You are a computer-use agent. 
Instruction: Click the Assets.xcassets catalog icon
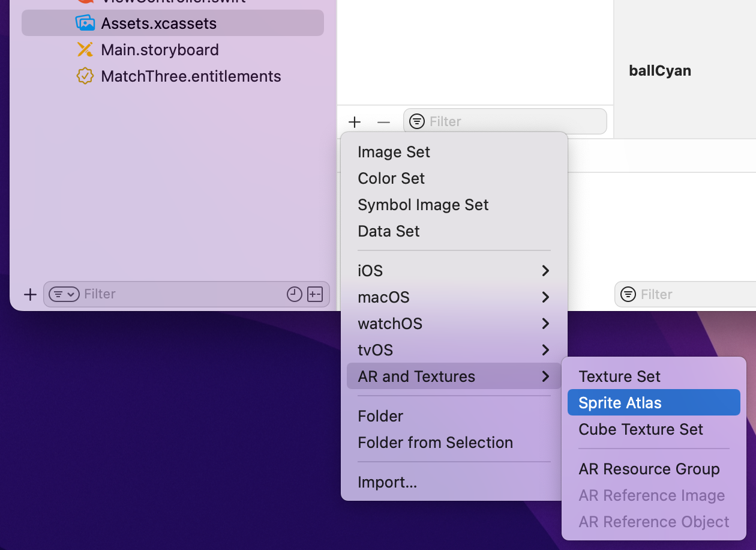pos(85,22)
